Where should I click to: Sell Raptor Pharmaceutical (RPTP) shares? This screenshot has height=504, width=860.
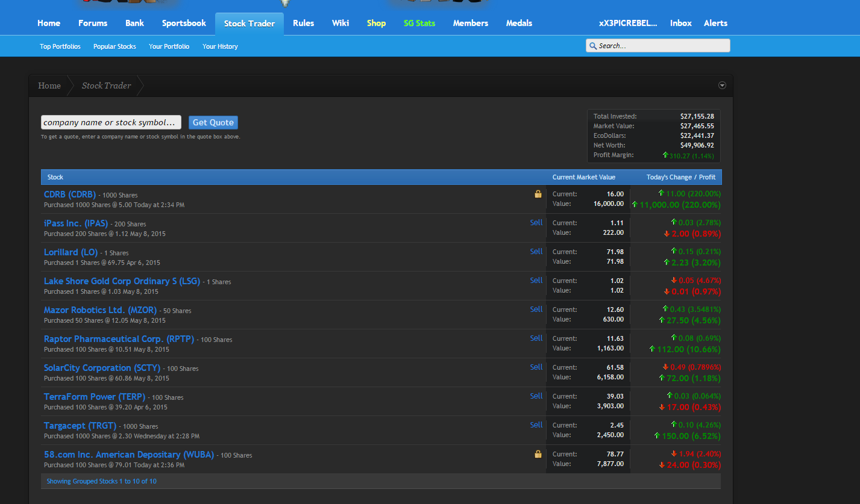(536, 338)
